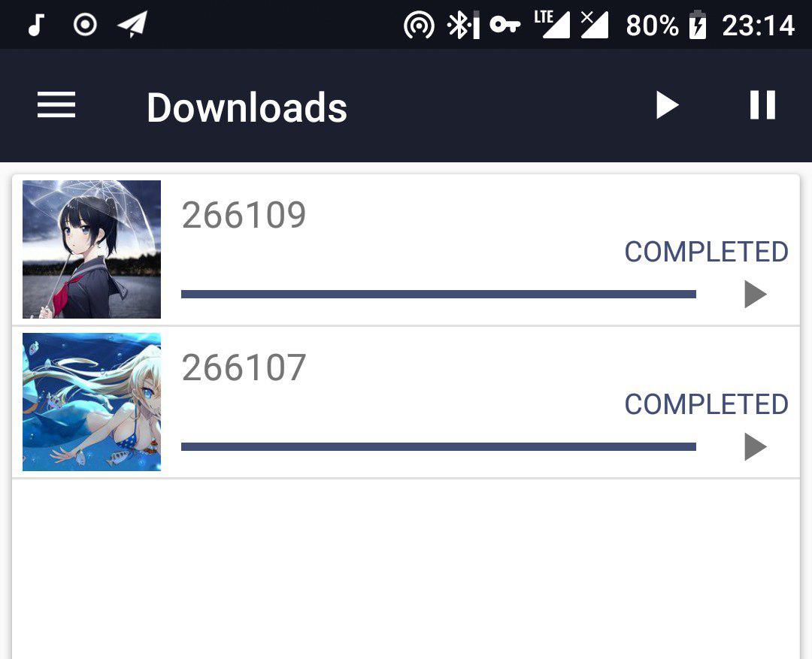Tap COMPLETED status of download 266107
The height and width of the screenshot is (659, 812).
[x=706, y=404]
